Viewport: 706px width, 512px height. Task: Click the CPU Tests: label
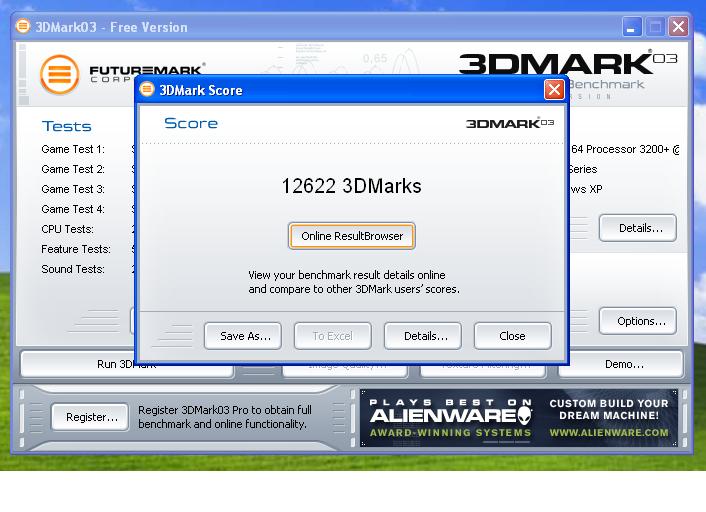click(68, 229)
